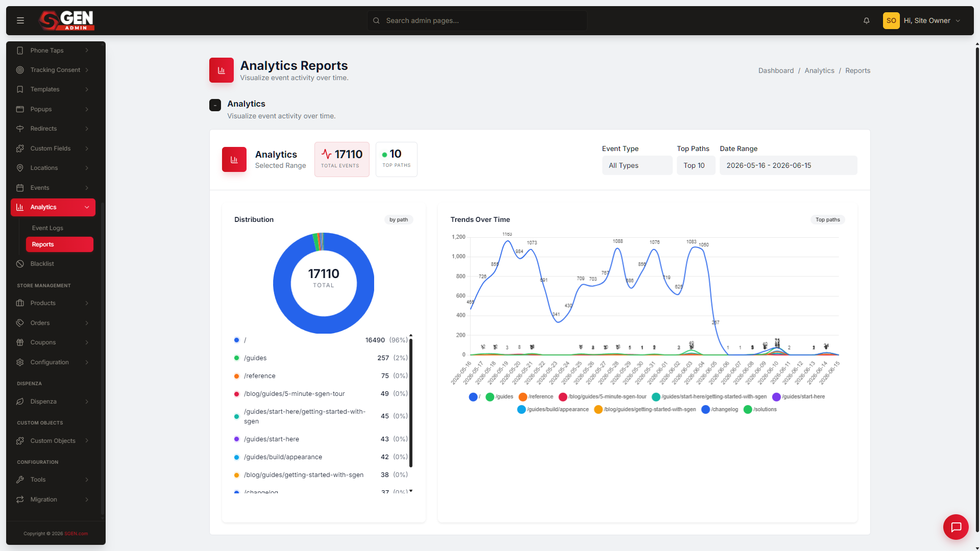Click the Migration arrows icon
The width and height of the screenshot is (980, 551).
click(x=20, y=499)
